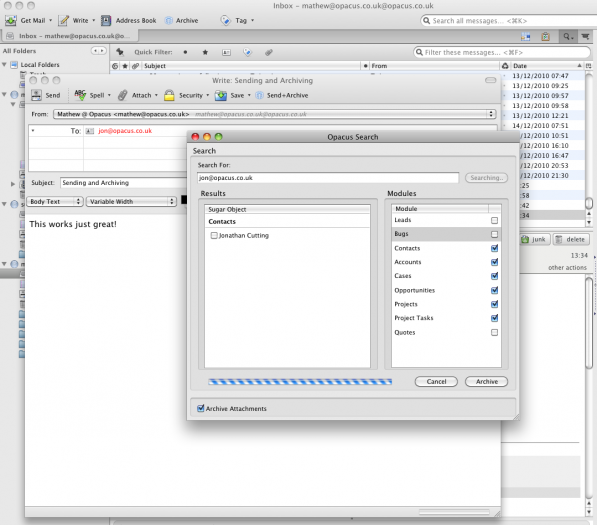Click the Attach paperclip icon
Image resolution: width=597 pixels, height=525 pixels.
(x=122, y=95)
